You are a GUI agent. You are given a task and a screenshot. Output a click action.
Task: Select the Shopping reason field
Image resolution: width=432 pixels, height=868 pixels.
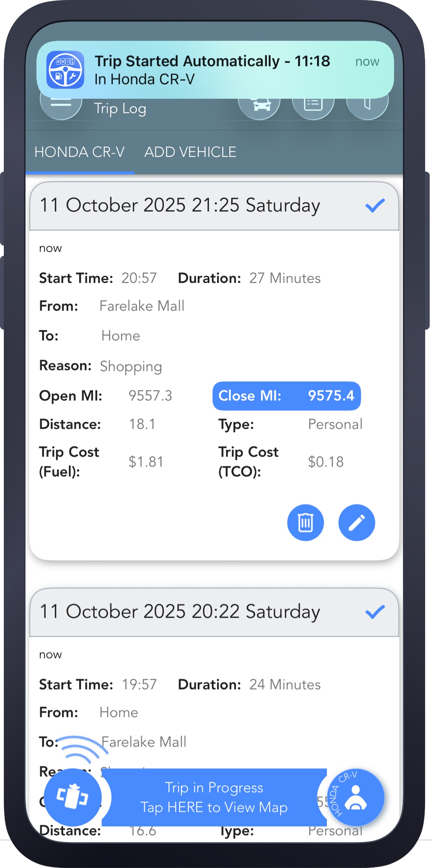pyautogui.click(x=131, y=366)
